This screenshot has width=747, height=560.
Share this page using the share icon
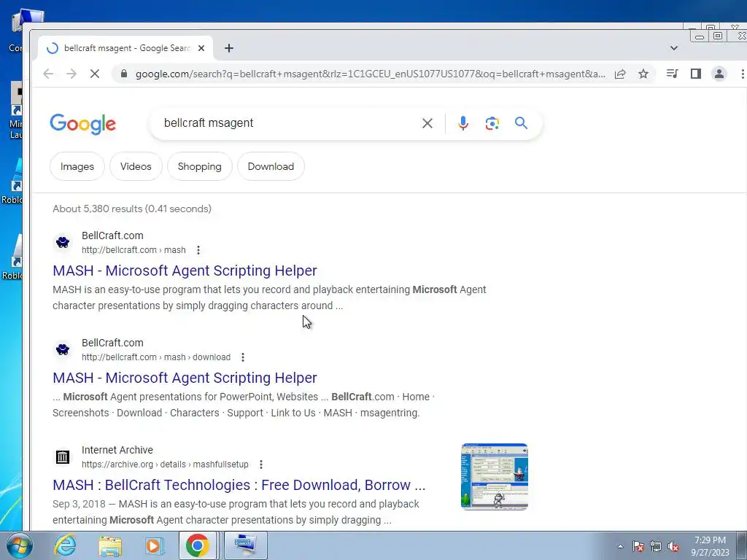(620, 74)
